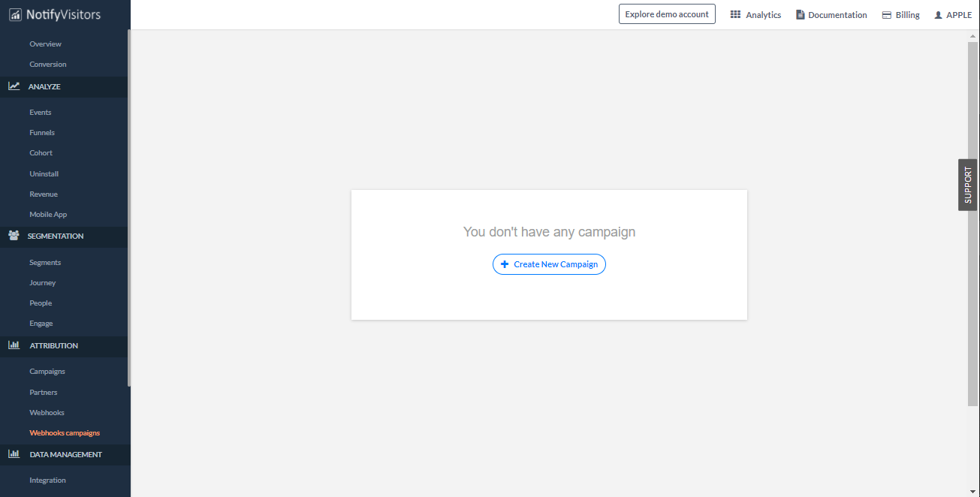Click the NotifyVisitors logo icon
Screen dimensions: 980x497
(16, 15)
